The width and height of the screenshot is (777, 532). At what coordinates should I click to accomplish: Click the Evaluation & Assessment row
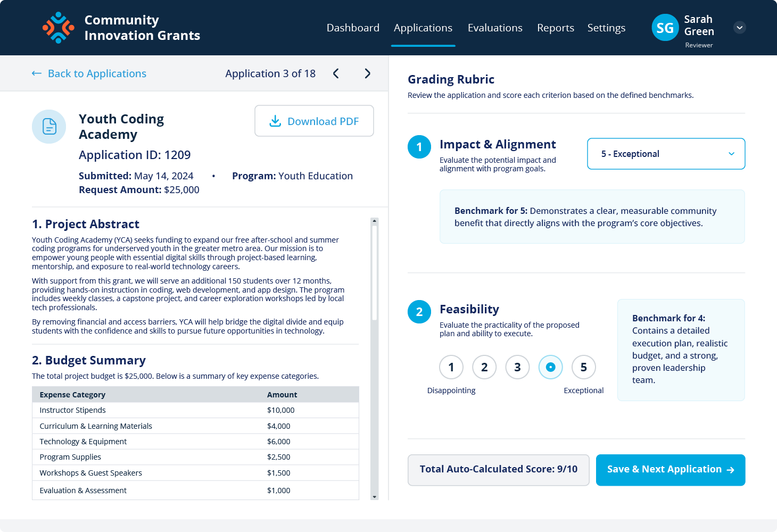click(195, 491)
